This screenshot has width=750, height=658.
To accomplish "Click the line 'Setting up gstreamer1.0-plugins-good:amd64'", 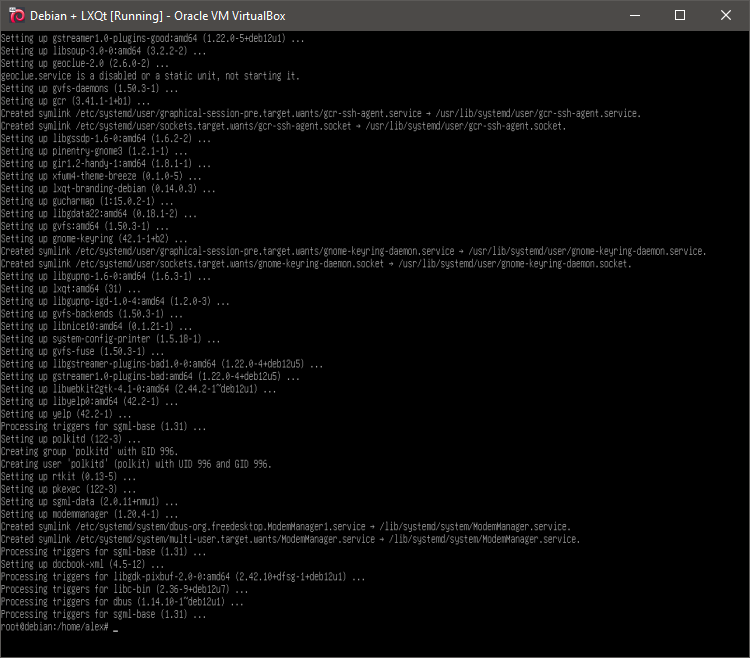I will [153, 38].
